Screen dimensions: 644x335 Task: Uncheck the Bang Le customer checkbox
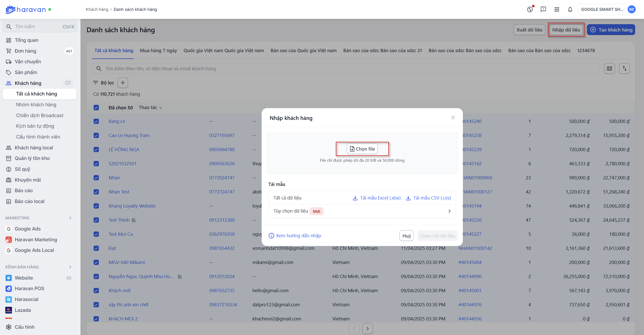96,121
